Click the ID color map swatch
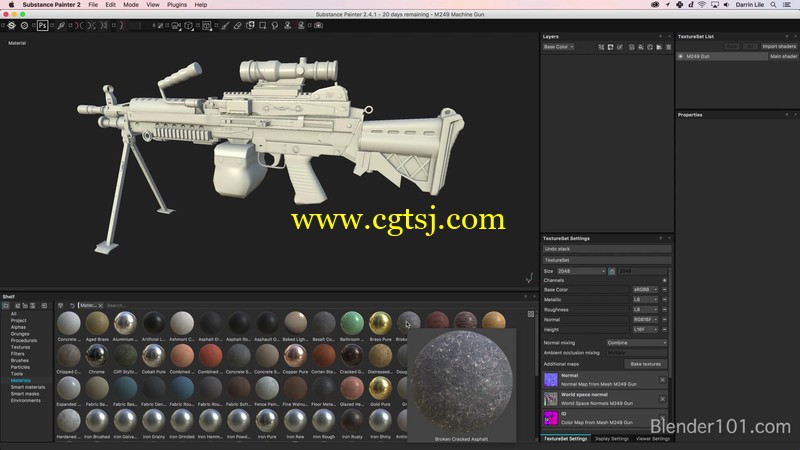The width and height of the screenshot is (800, 450). tap(551, 418)
